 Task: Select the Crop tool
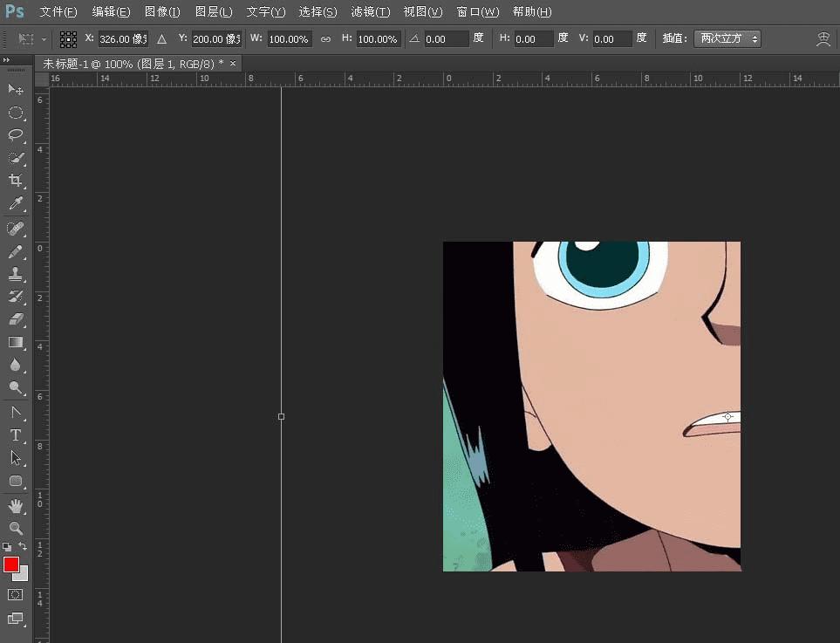[16, 181]
